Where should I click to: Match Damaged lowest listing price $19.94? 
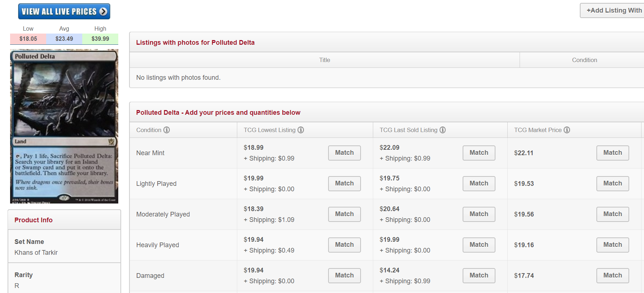(344, 276)
